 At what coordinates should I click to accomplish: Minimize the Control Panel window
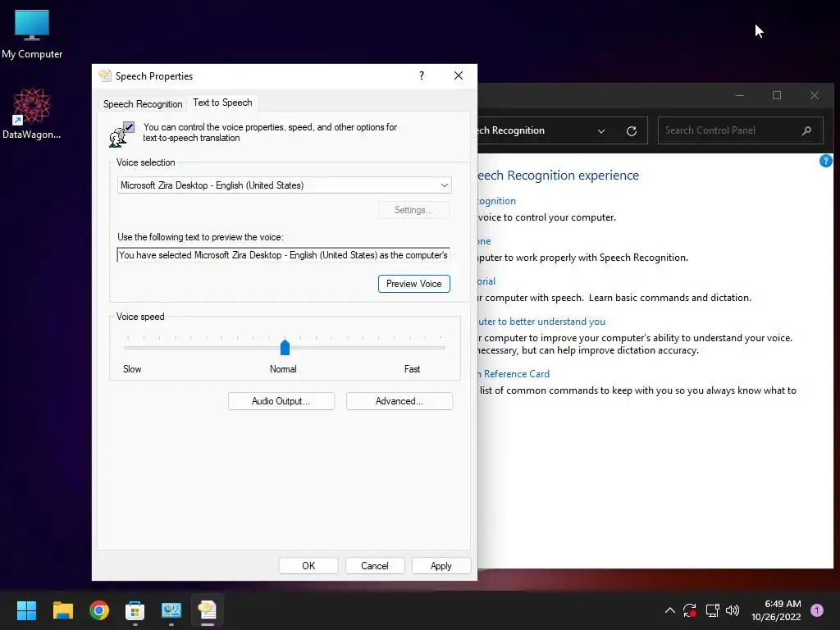click(x=740, y=95)
